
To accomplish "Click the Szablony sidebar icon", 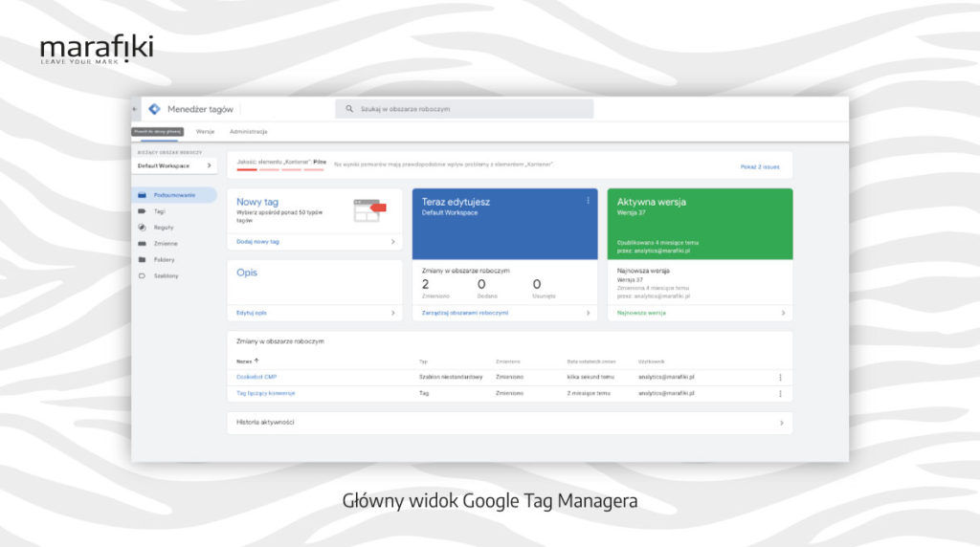I will click(x=142, y=275).
